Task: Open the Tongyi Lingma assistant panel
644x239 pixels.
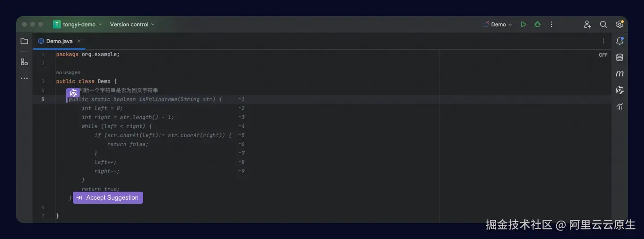Action: [619, 90]
